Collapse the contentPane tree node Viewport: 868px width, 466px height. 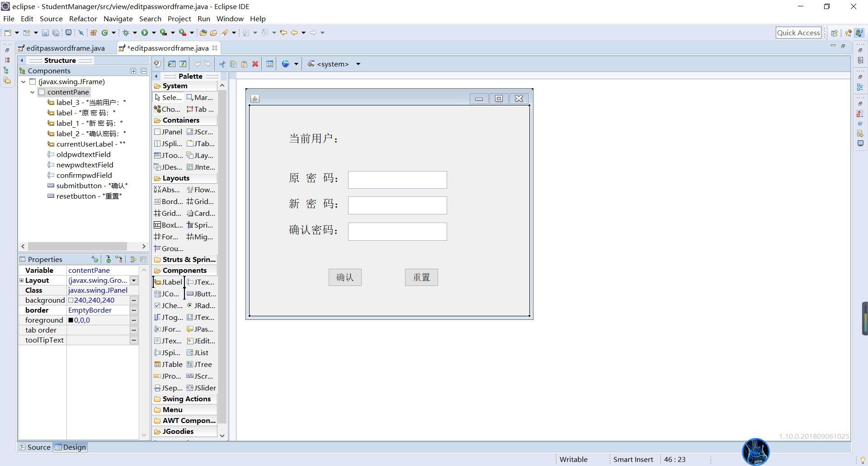click(x=32, y=92)
